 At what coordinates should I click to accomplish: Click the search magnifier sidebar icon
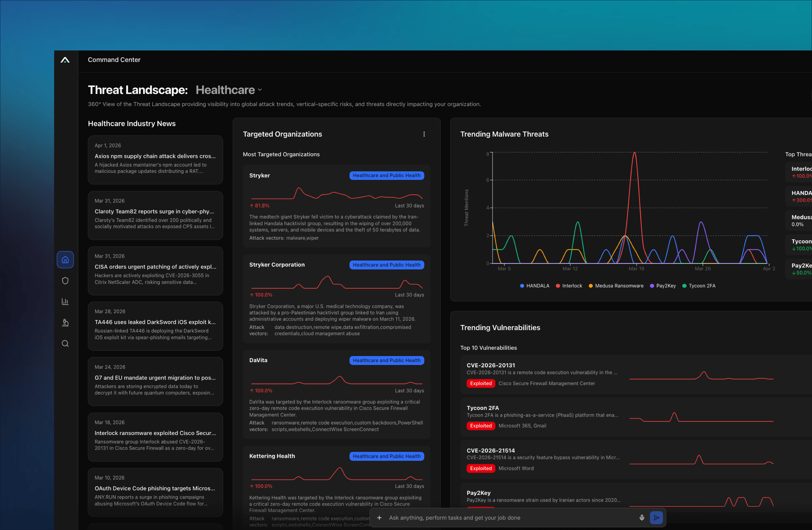(65, 343)
